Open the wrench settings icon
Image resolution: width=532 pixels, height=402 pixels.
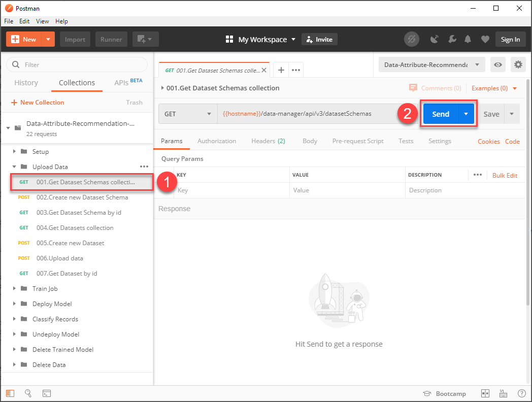click(x=452, y=40)
